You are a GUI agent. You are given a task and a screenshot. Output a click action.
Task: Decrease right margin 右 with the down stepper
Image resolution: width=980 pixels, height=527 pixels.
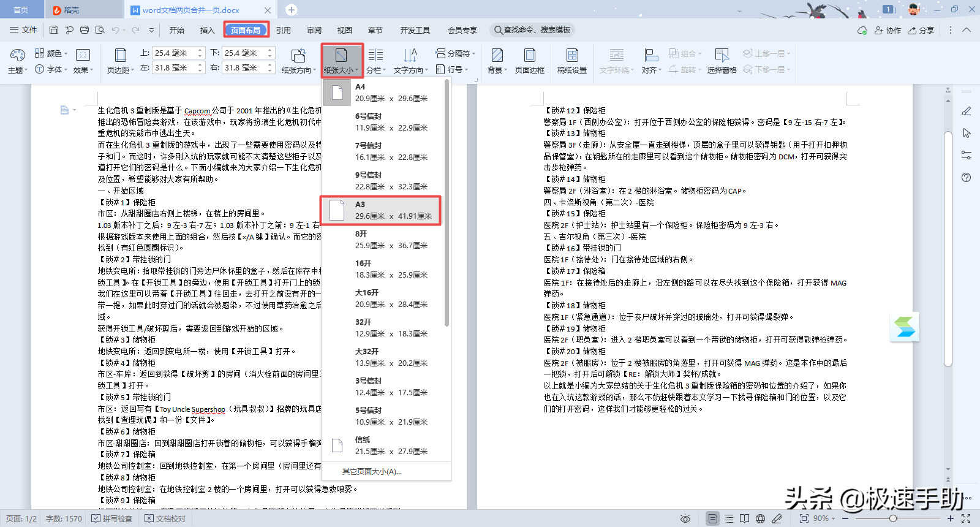pyautogui.click(x=270, y=70)
